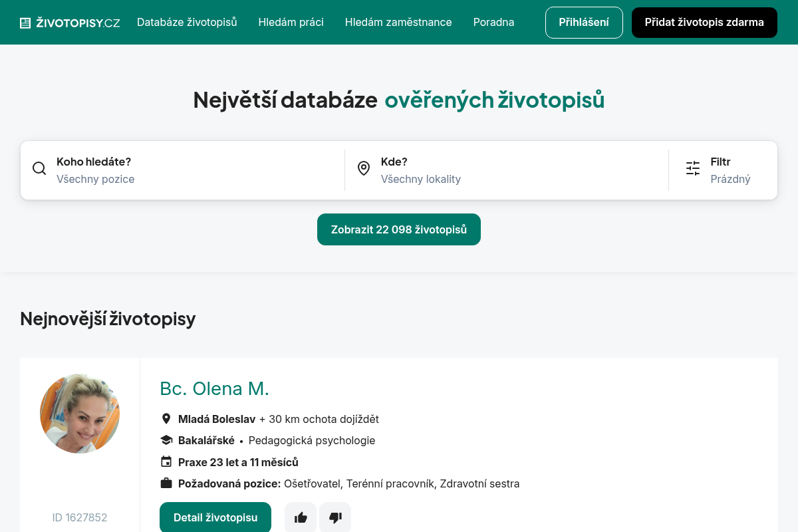
Task: Click the ověřených životopisů heading text
Action: click(495, 100)
